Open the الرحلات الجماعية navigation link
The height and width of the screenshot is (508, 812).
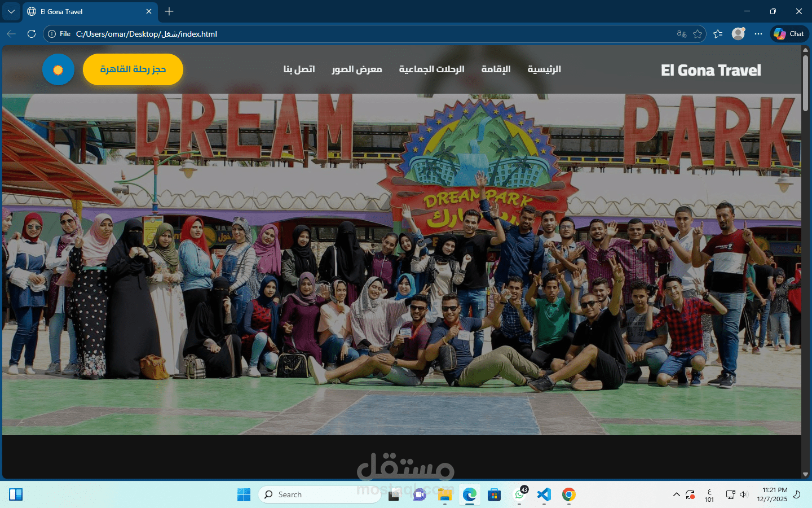tap(432, 69)
